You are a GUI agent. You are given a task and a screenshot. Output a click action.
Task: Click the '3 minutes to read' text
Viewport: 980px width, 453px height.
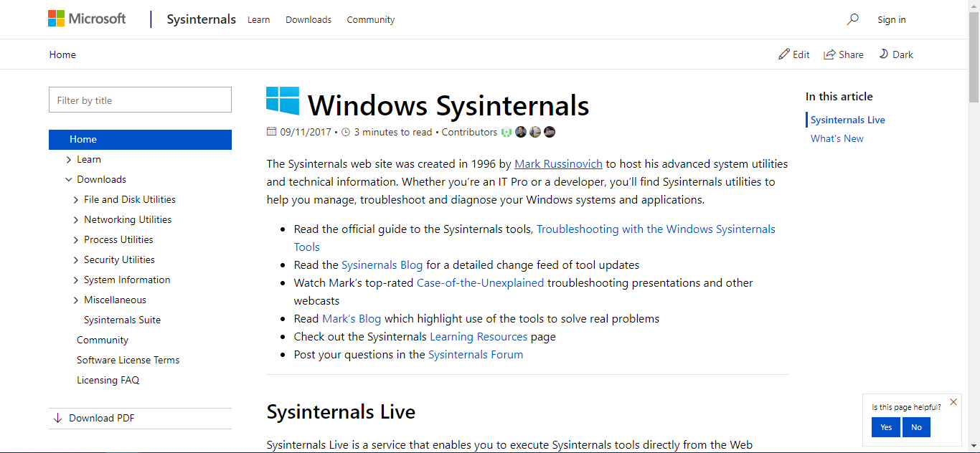click(393, 132)
